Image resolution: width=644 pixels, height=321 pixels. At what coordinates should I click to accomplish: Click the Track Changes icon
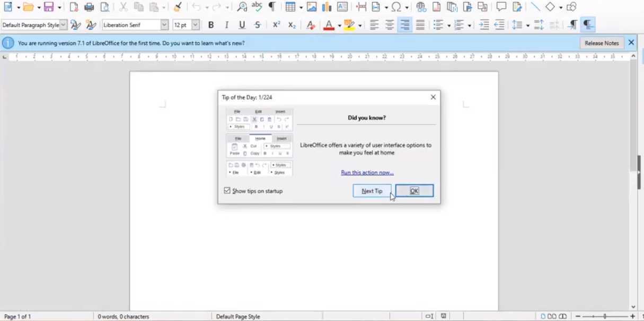pos(517,7)
